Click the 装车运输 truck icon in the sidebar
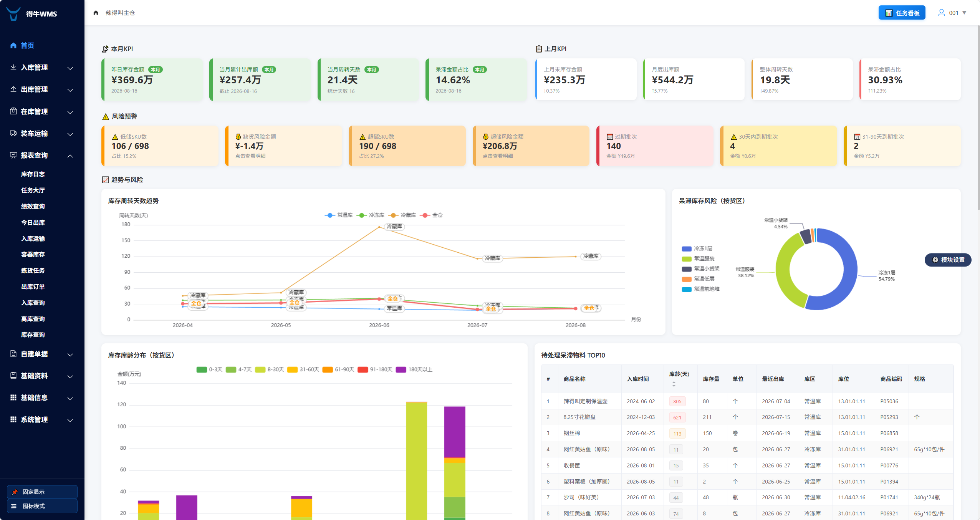Screen dimensions: 980x520 tap(13, 133)
